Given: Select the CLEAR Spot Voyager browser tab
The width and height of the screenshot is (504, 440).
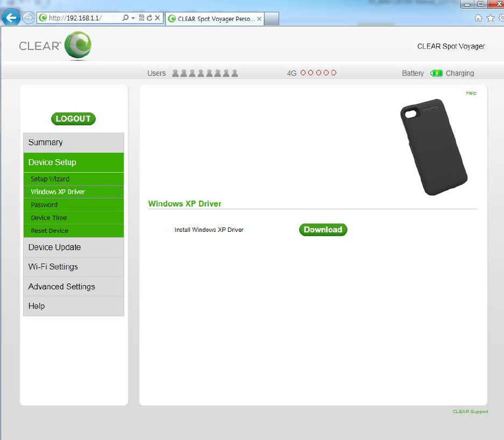Looking at the screenshot, I should (x=215, y=19).
